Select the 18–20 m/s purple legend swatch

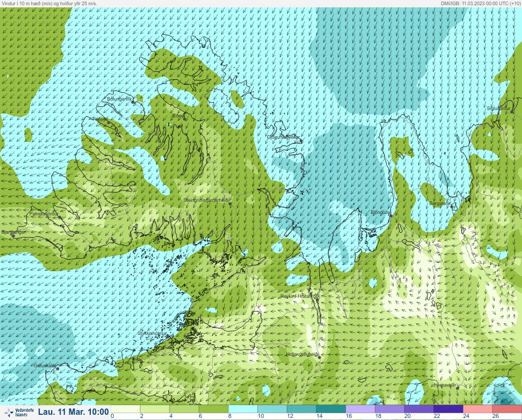point(390,409)
